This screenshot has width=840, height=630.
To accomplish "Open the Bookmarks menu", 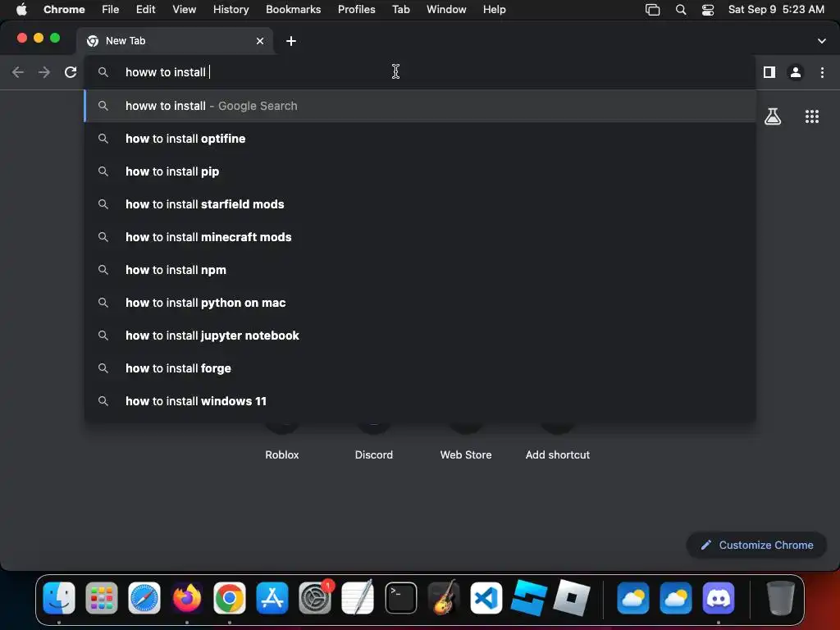I will [293, 10].
